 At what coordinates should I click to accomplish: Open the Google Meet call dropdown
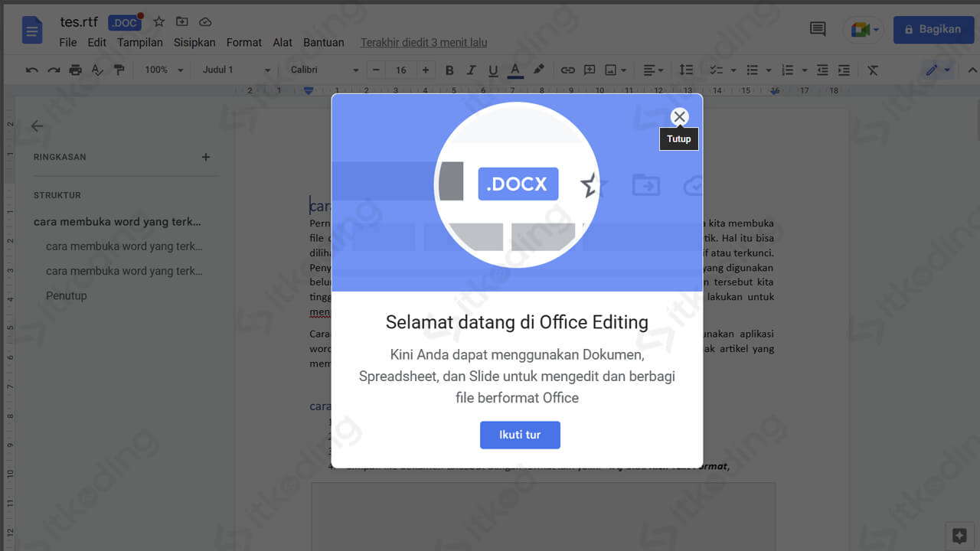coord(864,30)
